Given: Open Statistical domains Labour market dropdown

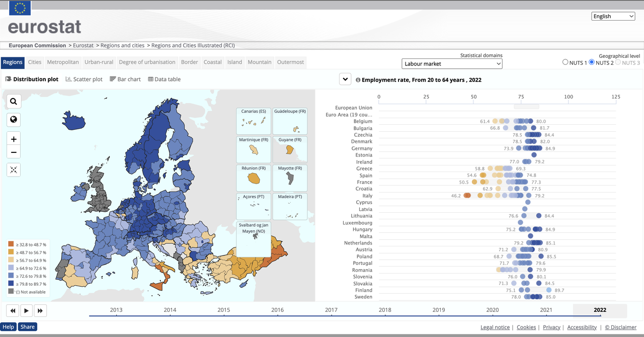Looking at the screenshot, I should click(x=452, y=63).
